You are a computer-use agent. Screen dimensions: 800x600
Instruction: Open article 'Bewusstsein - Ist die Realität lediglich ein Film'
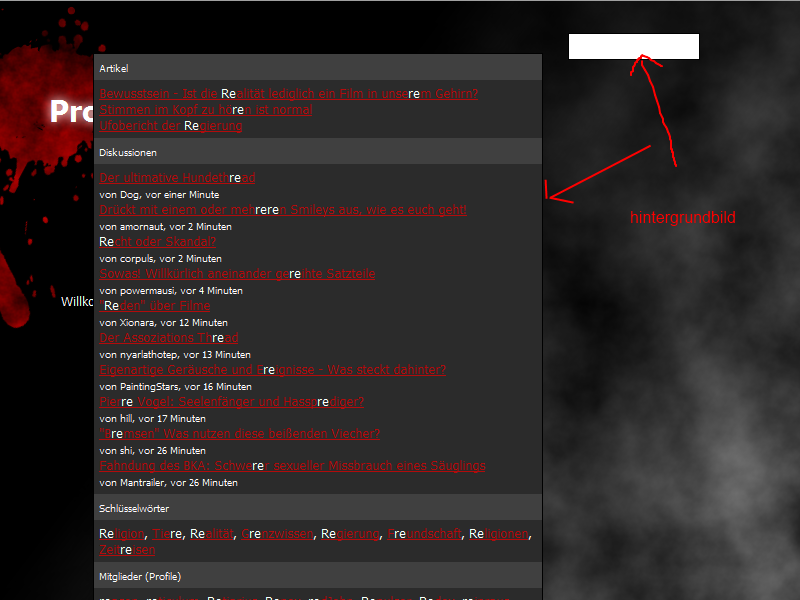click(x=289, y=94)
